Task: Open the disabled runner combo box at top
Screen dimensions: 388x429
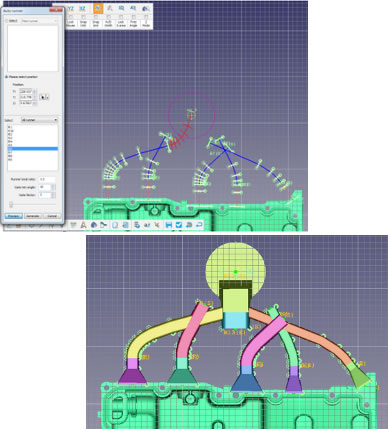Action: point(39,21)
